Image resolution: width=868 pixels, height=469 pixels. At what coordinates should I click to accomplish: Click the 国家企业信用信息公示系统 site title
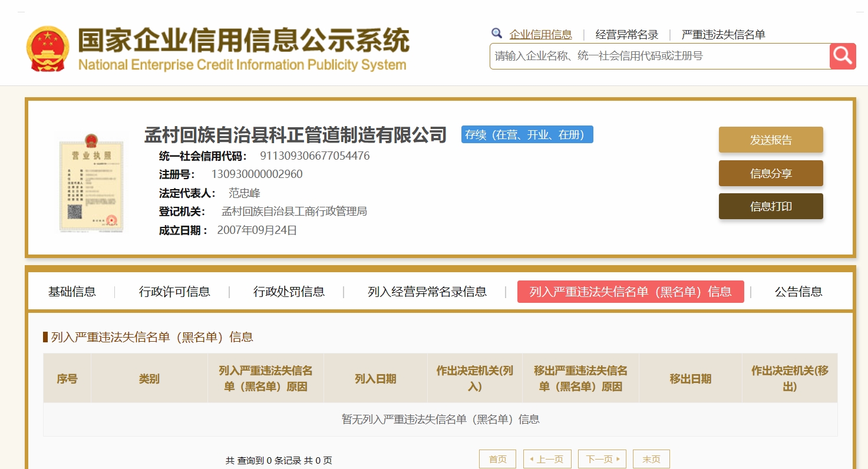pyautogui.click(x=244, y=40)
